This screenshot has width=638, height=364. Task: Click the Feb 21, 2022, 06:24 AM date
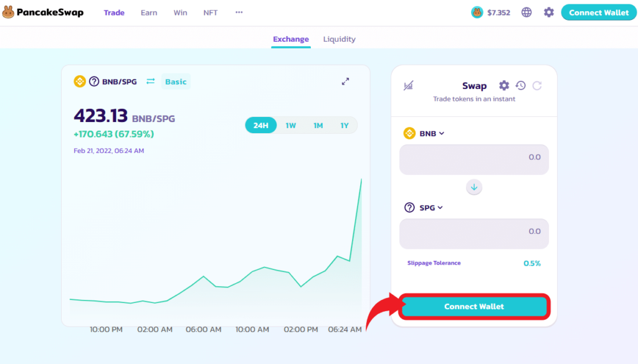(108, 151)
